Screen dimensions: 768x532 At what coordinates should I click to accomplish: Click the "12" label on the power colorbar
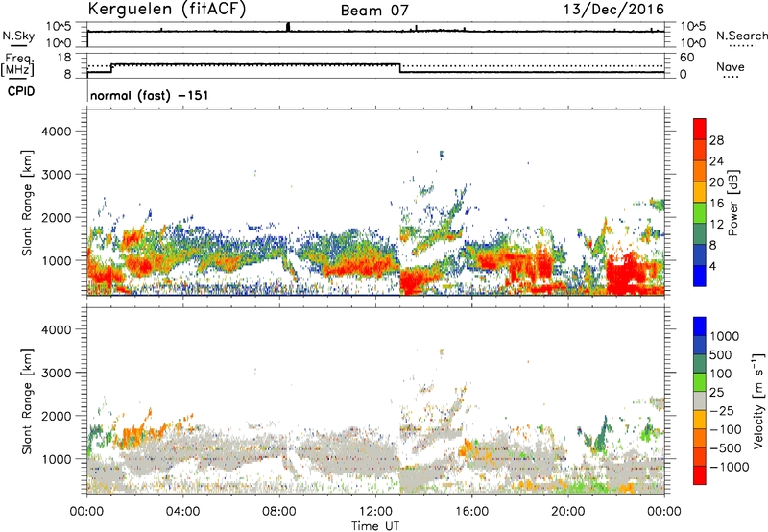click(716, 225)
